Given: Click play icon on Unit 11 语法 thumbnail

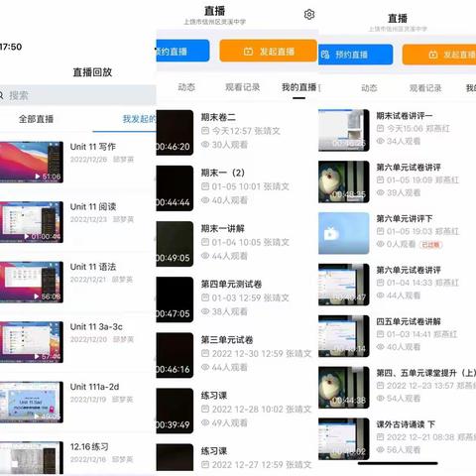Looking at the screenshot, I should click(37, 297).
